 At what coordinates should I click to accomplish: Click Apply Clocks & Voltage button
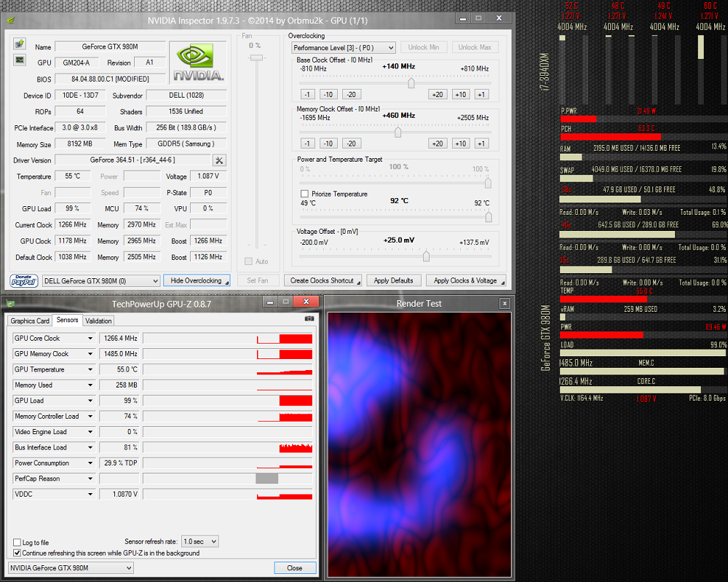[466, 280]
